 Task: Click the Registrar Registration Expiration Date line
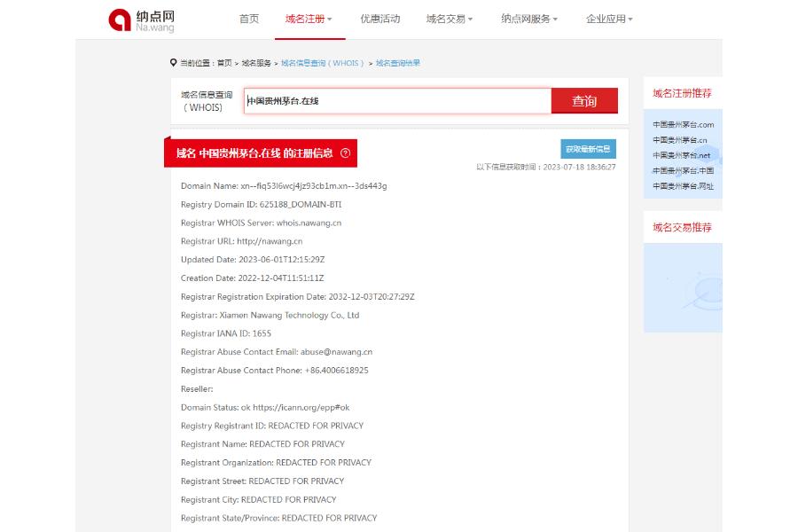pos(298,296)
